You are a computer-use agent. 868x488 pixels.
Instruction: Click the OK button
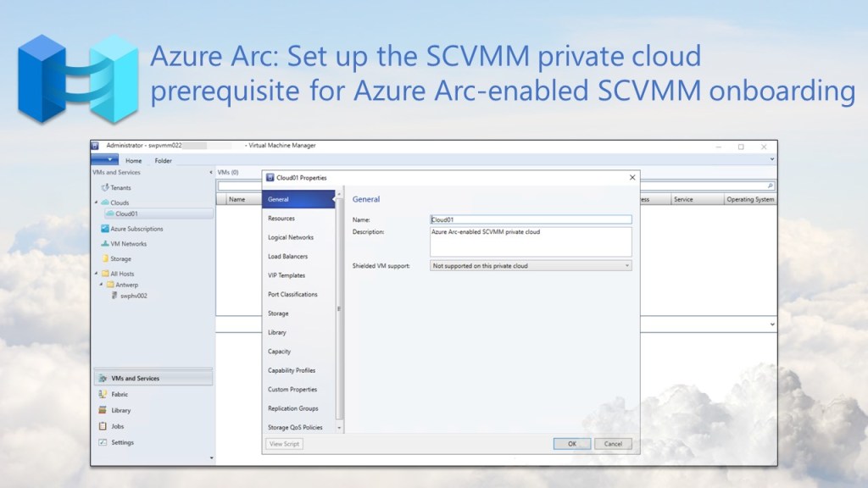[x=572, y=444]
